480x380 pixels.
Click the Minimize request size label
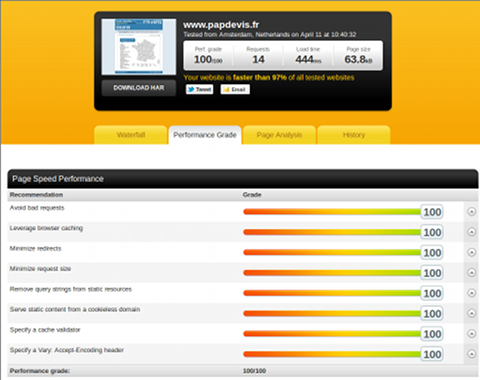pos(40,269)
